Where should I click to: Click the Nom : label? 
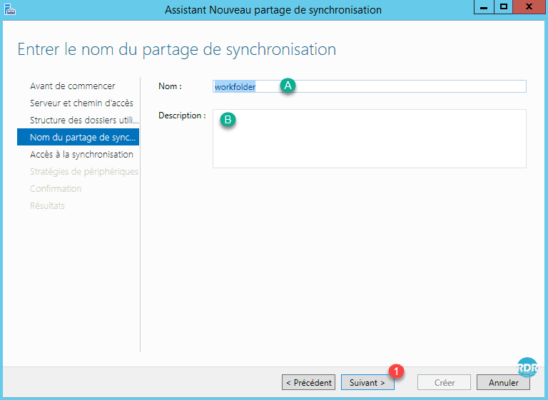(x=170, y=86)
